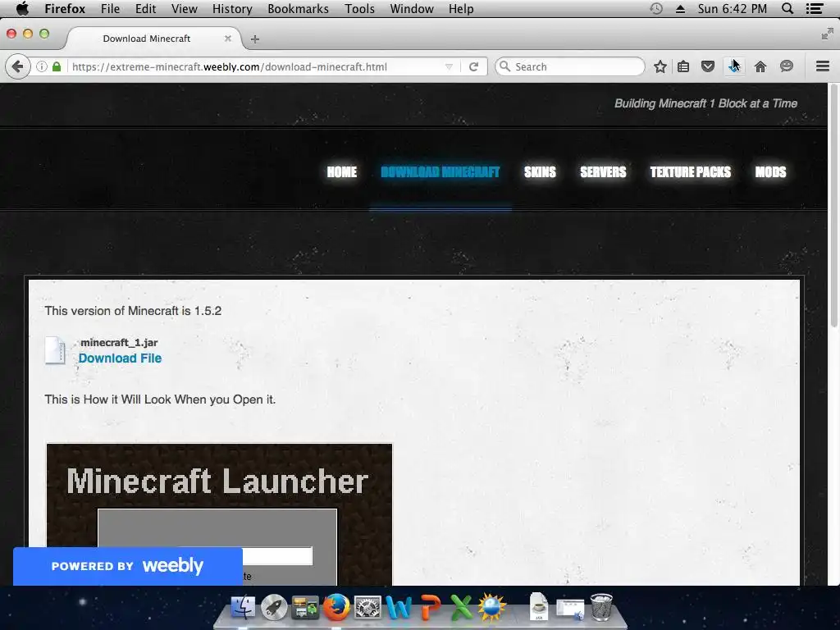Open SERVERS page in site navigation
This screenshot has height=630, width=840.
603,172
